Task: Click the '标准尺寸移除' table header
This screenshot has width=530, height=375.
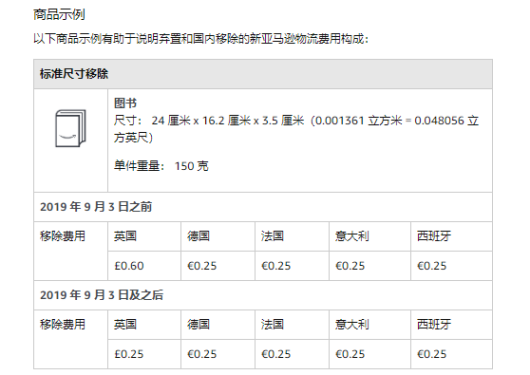Action: click(263, 74)
